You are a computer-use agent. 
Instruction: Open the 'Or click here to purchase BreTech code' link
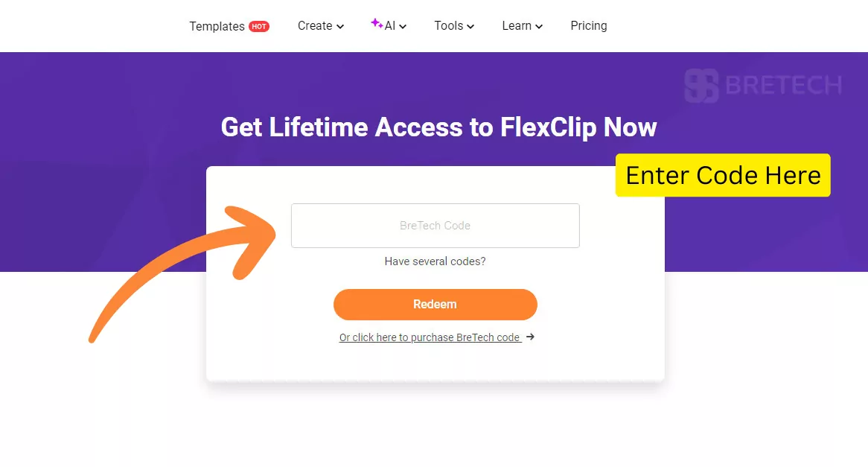click(x=430, y=337)
